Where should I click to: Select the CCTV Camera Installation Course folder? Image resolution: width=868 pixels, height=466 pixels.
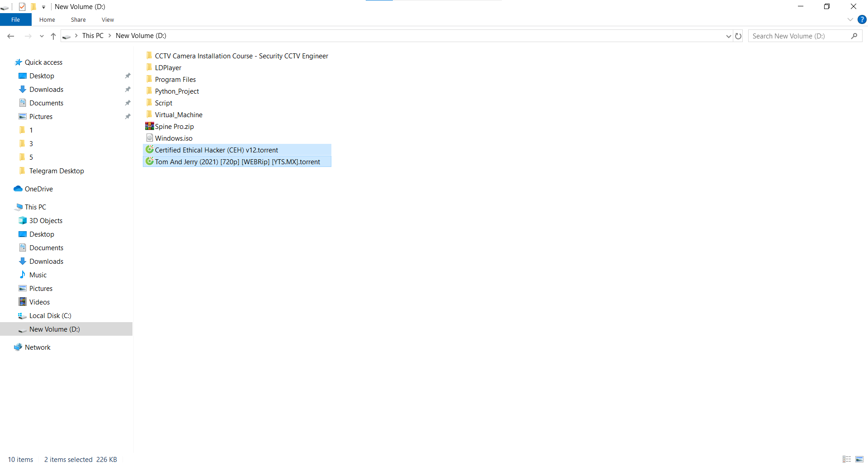coord(237,56)
